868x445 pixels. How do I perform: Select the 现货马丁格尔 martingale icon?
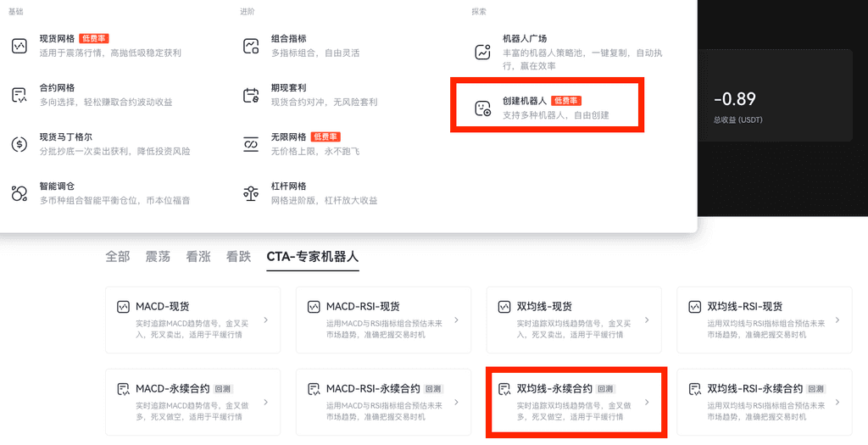(x=19, y=144)
